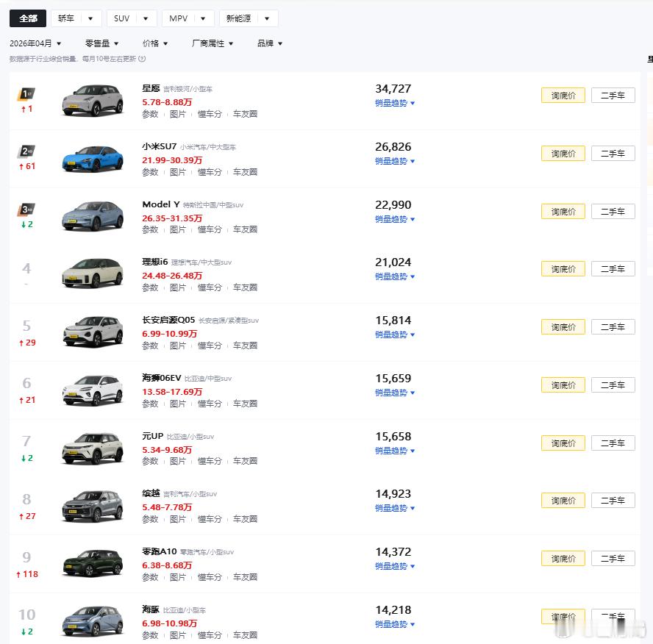This screenshot has width=653, height=644.
Task: Click 二手车 for 海狮06EV
Action: (x=613, y=385)
